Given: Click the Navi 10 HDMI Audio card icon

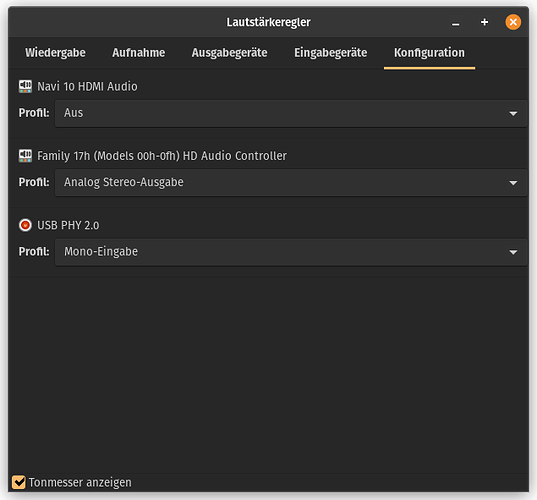Looking at the screenshot, I should tap(25, 86).
